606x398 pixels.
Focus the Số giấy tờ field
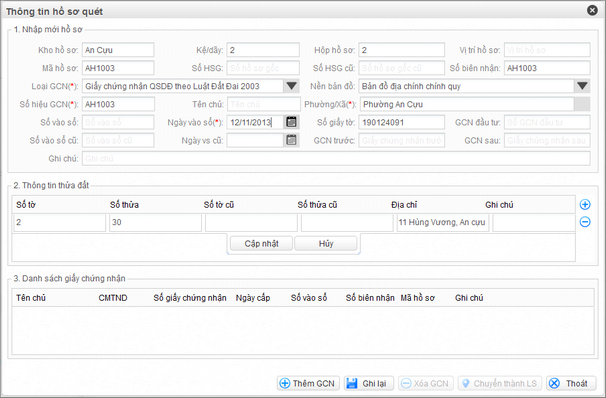coord(402,122)
